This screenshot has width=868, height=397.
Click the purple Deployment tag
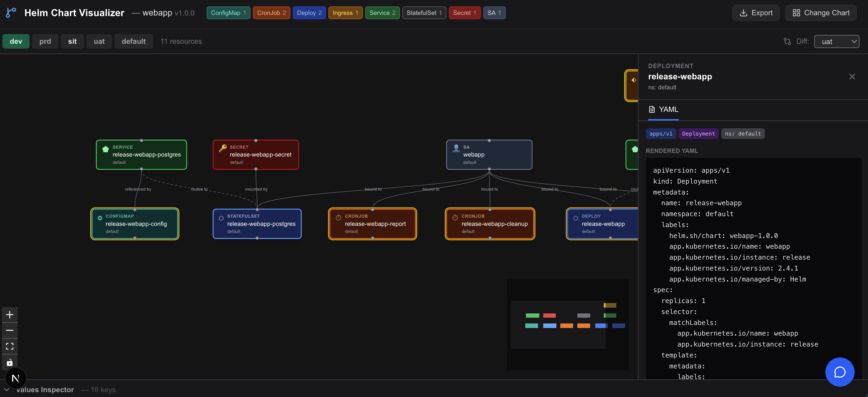698,133
